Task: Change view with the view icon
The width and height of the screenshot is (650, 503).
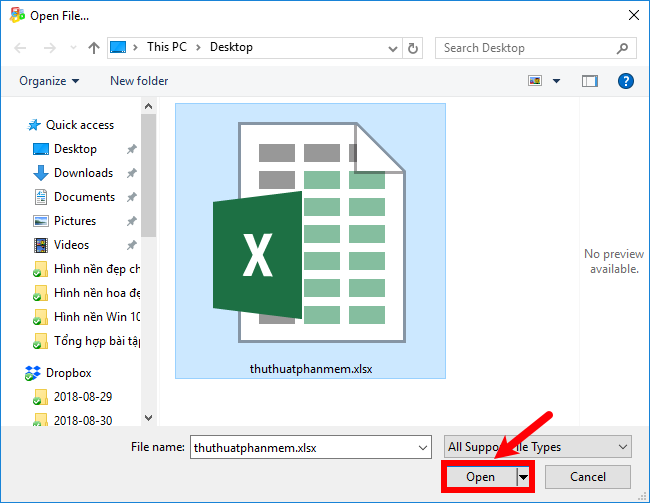Action: point(535,80)
